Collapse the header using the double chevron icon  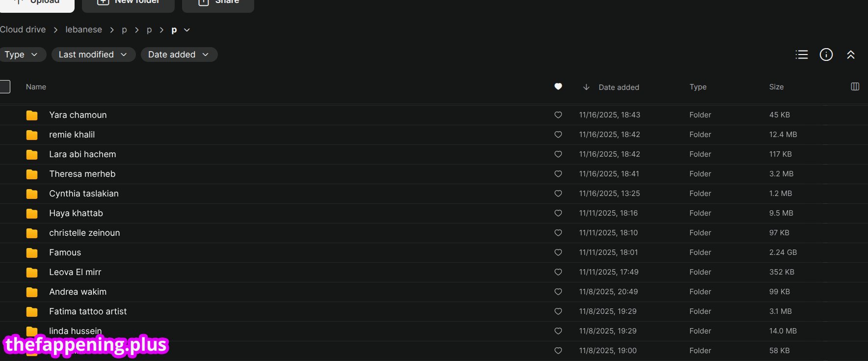coord(851,55)
